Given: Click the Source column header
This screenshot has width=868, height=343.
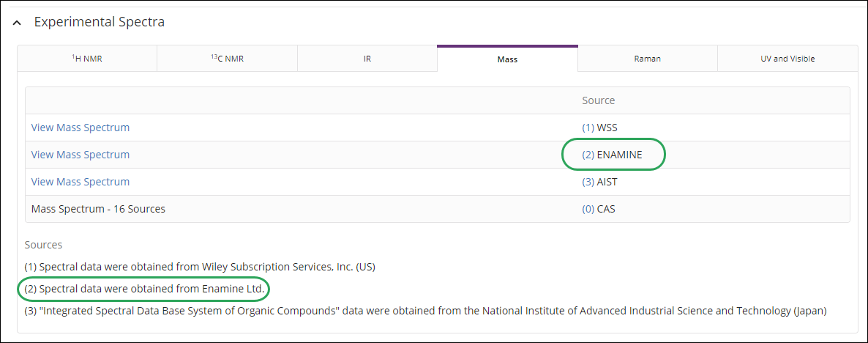Looking at the screenshot, I should point(599,100).
